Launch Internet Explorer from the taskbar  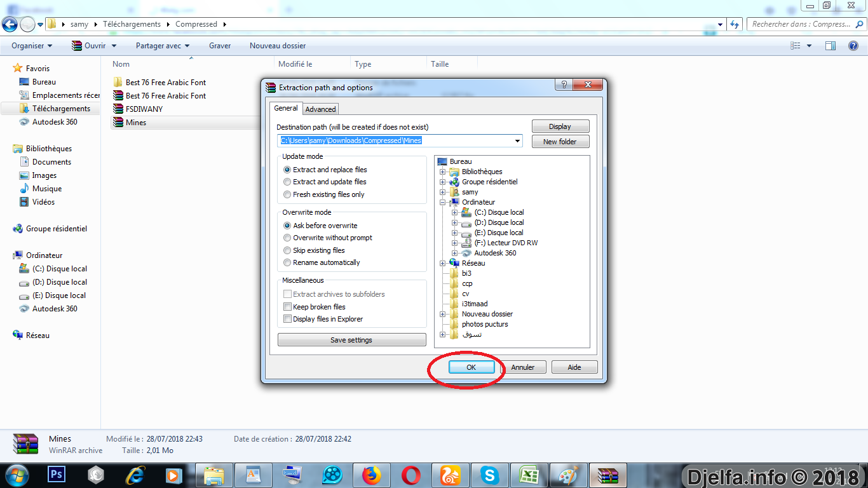[x=135, y=475]
